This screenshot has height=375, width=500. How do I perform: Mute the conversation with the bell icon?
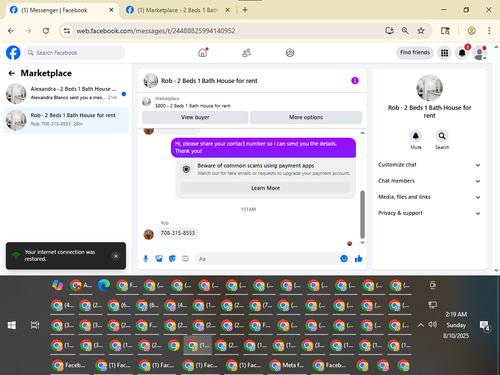click(416, 136)
